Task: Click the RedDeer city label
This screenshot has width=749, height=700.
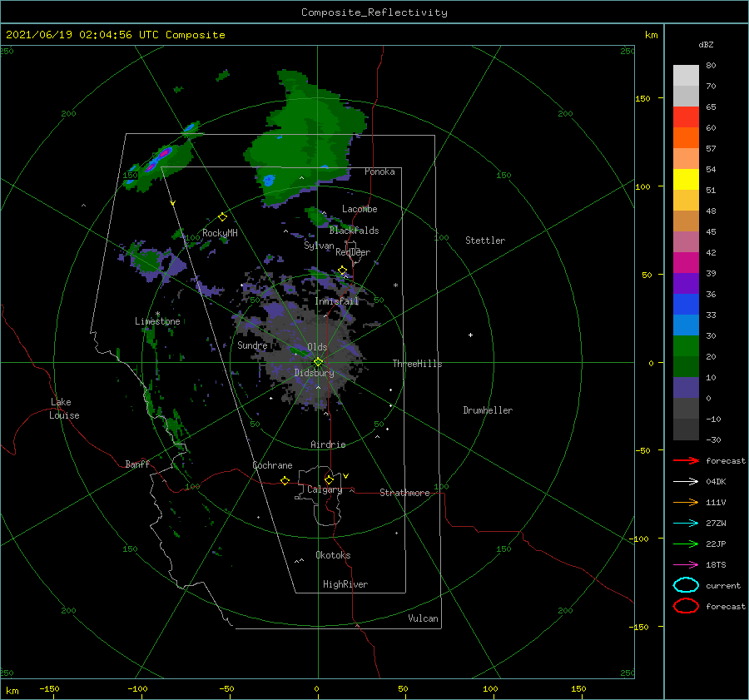Action: click(x=353, y=252)
